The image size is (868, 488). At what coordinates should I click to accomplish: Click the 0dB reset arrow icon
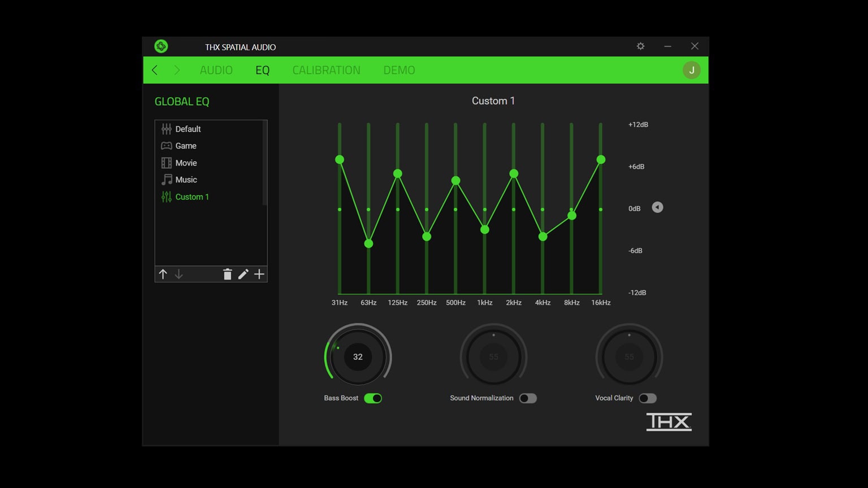(657, 207)
